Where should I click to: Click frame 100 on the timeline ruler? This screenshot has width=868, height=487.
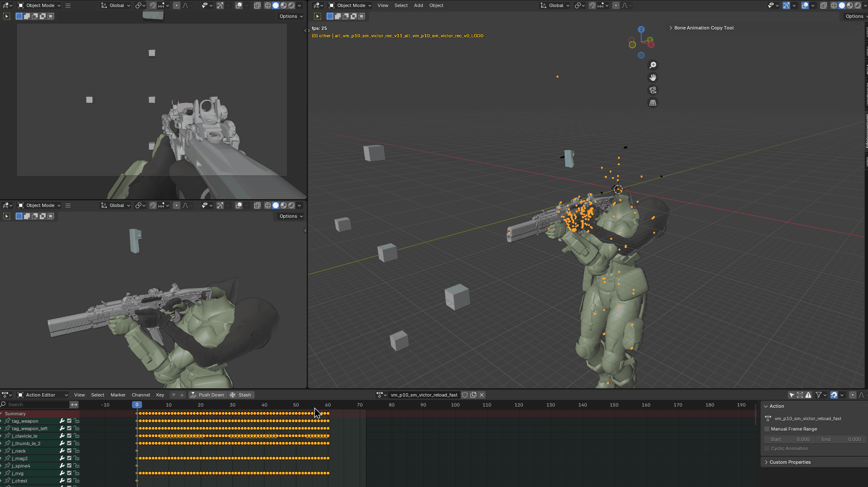click(x=455, y=405)
